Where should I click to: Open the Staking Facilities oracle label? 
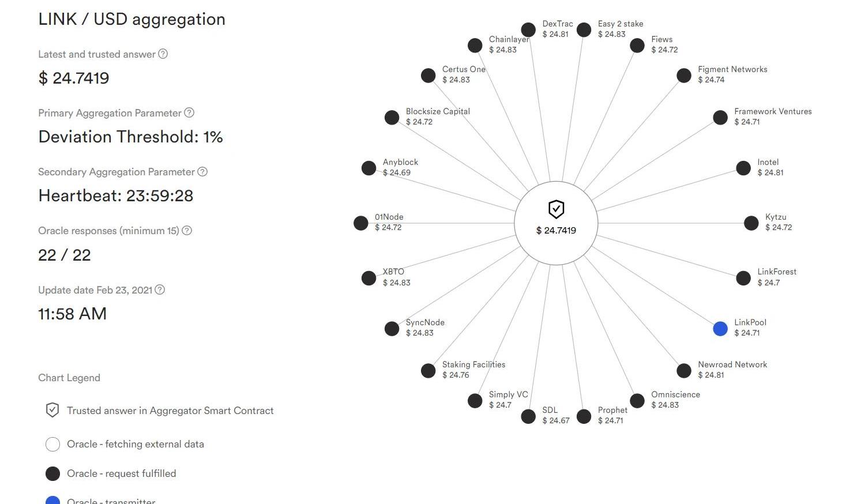pos(473,364)
